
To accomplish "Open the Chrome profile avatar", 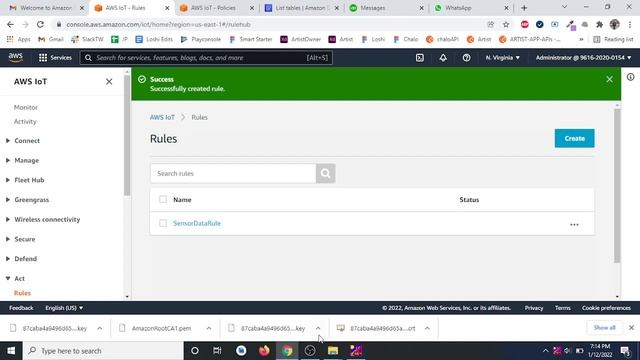I will coord(614,24).
